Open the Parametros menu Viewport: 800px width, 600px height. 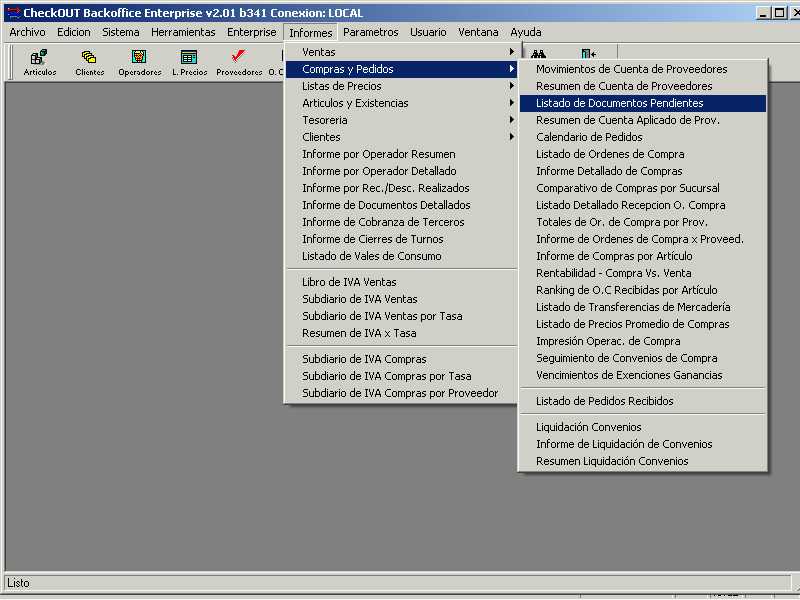(x=370, y=32)
